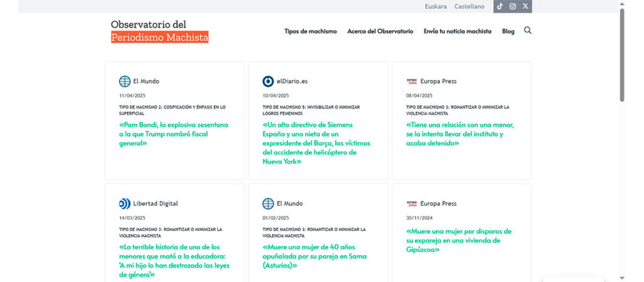Screen dimensions: 644x282
Task: Open the X (Twitter) social icon
Action: [x=526, y=6]
